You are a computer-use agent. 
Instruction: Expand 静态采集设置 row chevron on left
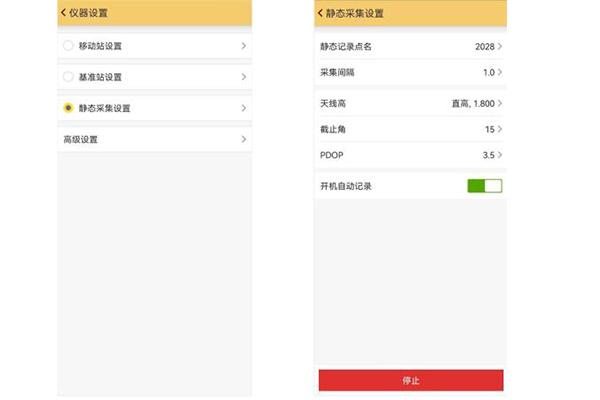pos(243,108)
